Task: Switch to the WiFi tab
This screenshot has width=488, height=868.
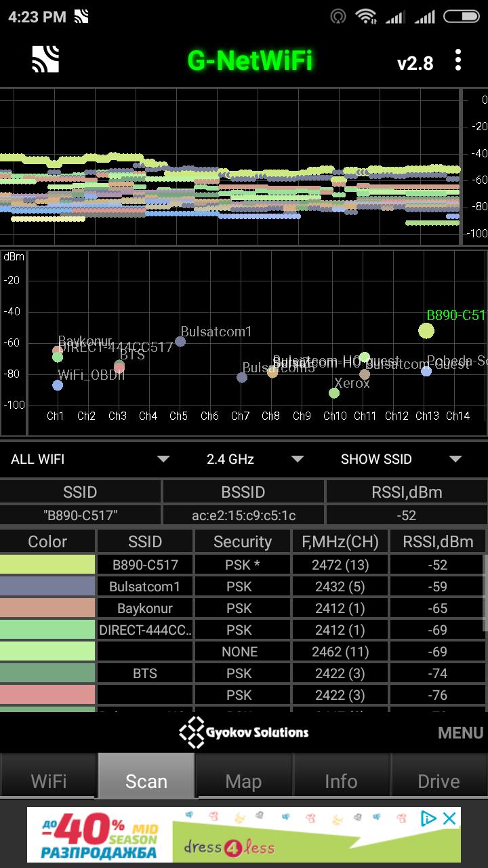Action: click(x=49, y=781)
